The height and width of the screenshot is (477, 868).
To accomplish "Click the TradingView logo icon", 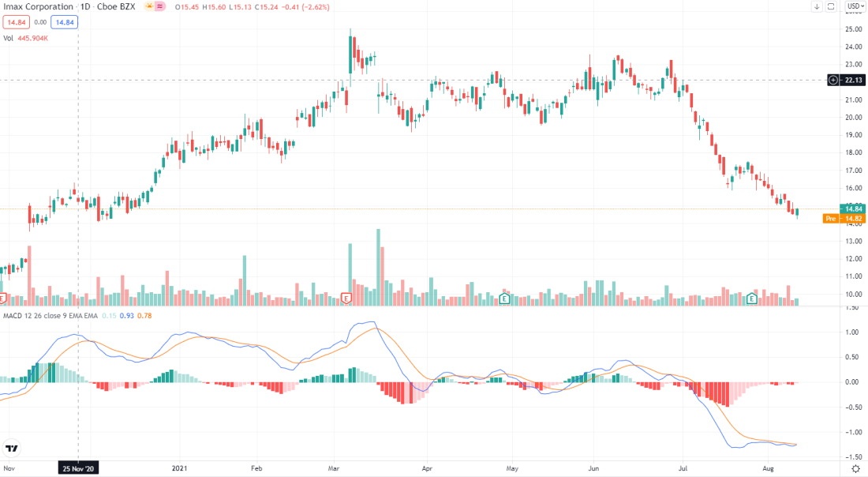I will 11,449.
